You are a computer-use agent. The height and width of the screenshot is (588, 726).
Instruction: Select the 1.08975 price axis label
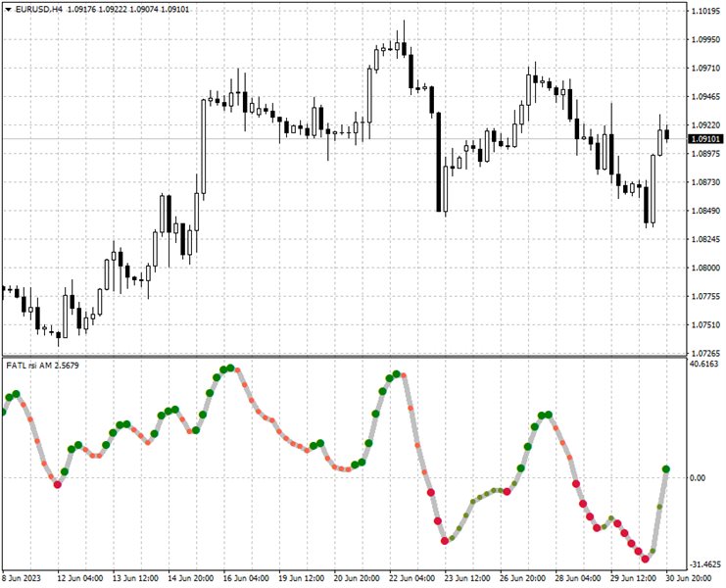click(705, 154)
